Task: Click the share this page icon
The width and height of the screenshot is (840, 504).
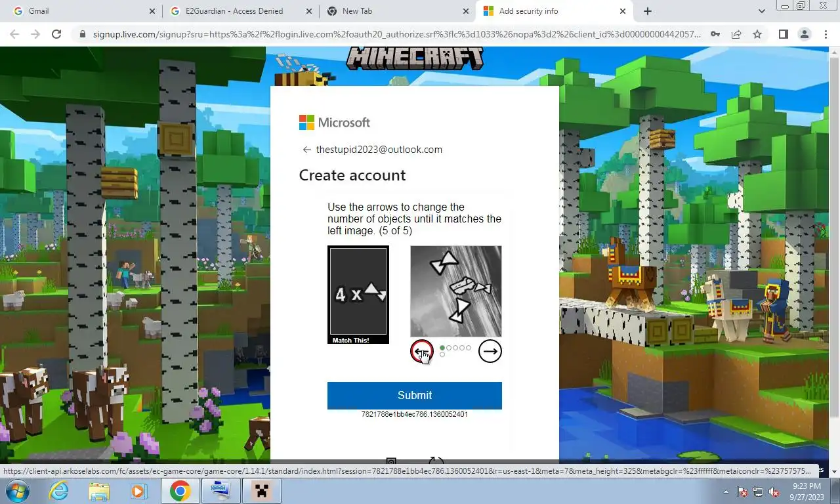Action: click(736, 34)
